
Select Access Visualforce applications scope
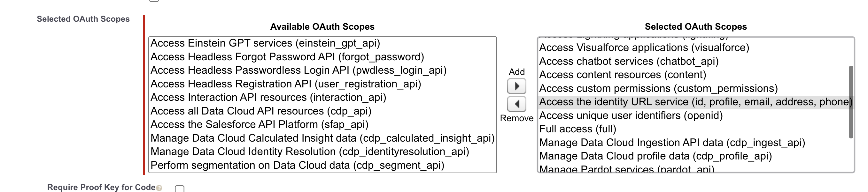[644, 48]
